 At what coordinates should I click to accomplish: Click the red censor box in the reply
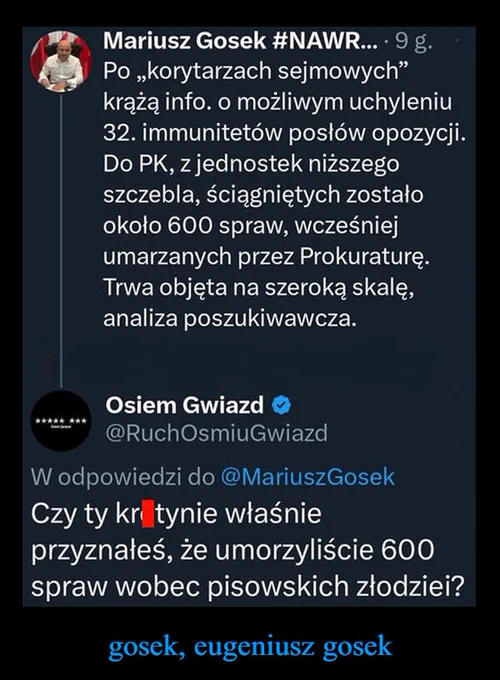tap(148, 513)
